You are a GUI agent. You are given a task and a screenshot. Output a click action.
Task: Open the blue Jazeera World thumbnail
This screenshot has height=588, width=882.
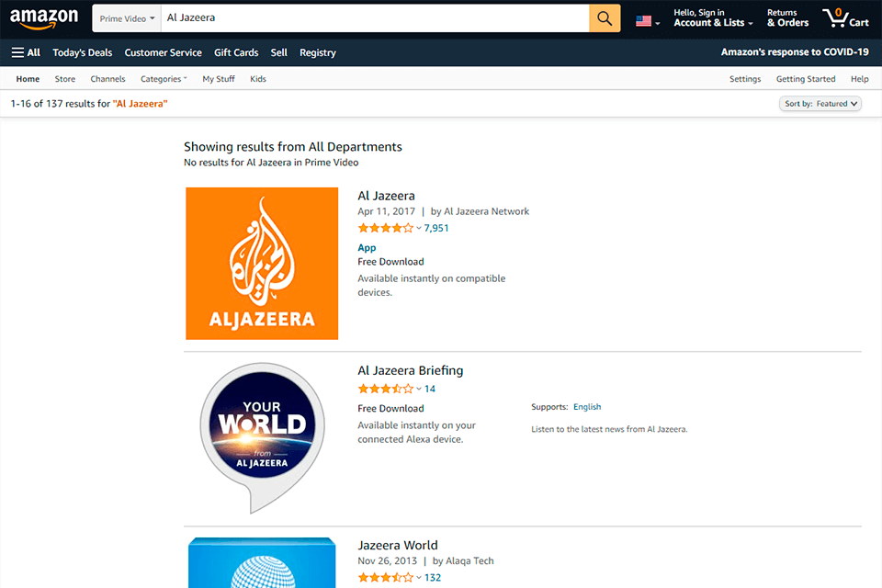(x=262, y=562)
